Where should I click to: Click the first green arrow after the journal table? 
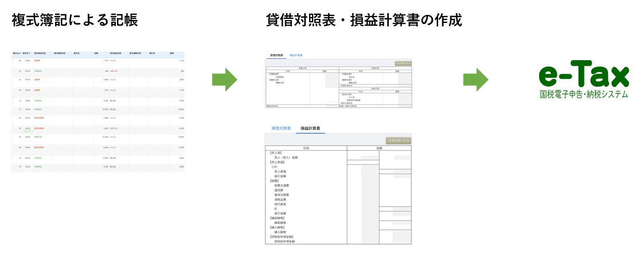pos(225,80)
